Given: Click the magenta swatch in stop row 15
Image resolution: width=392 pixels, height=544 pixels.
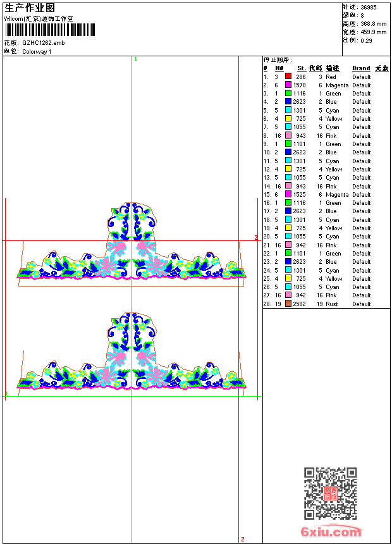Looking at the screenshot, I should click(288, 194).
